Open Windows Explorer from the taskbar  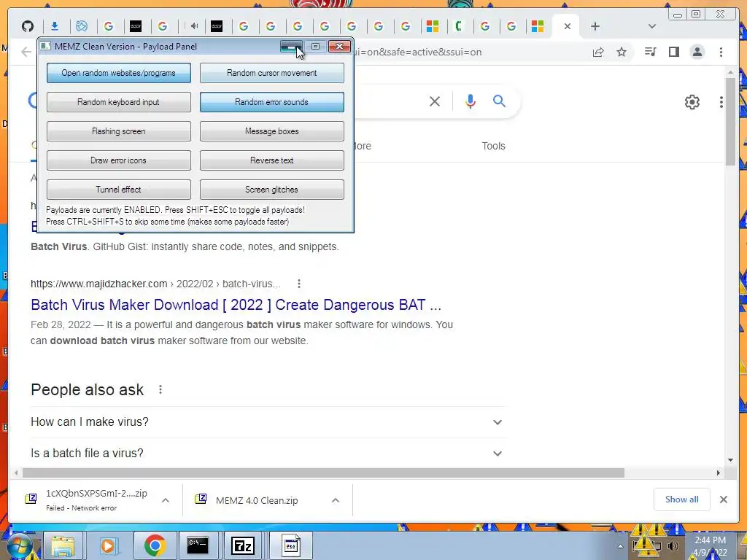pyautogui.click(x=63, y=545)
